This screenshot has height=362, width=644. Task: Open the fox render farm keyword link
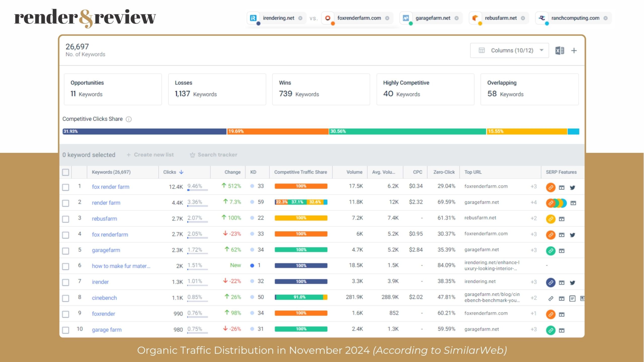(110, 187)
